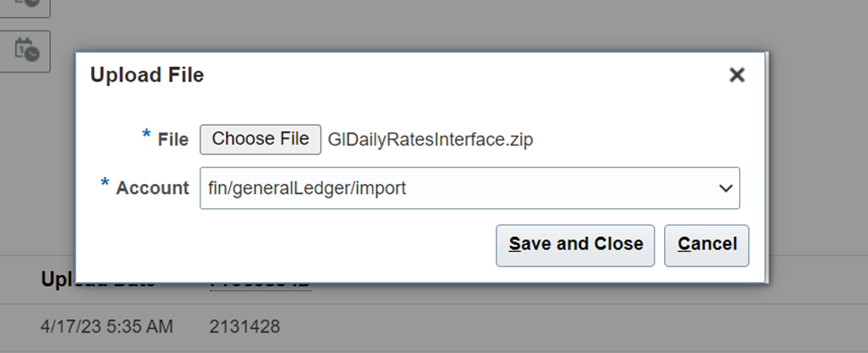Expand the Account dropdown chevron arrow
The width and height of the screenshot is (868, 353).
[725, 189]
